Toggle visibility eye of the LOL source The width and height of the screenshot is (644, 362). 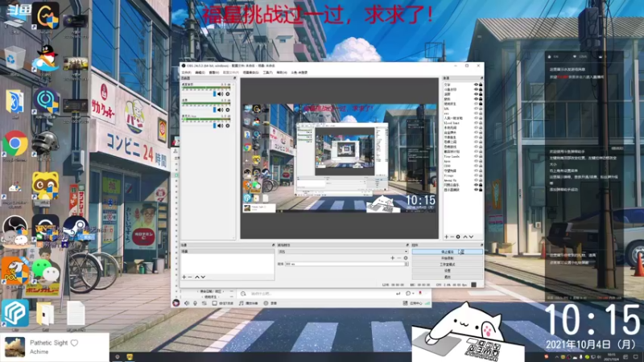(476, 109)
